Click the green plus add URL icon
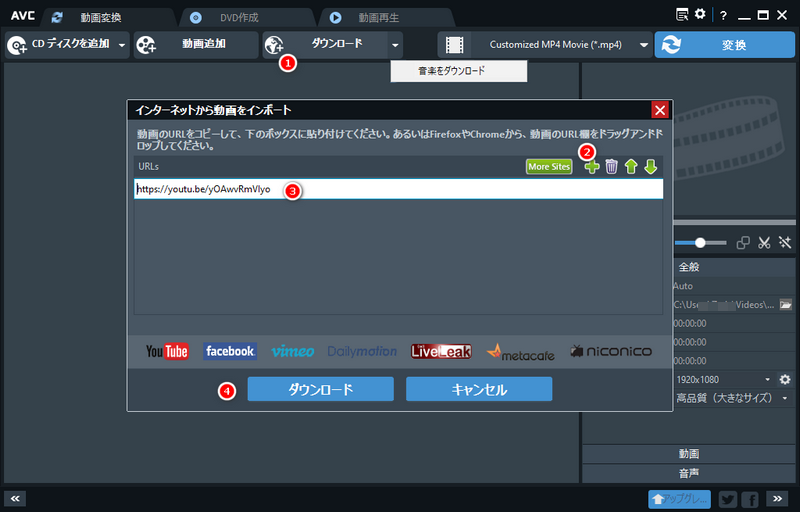Screen dimensions: 800x512 [x=592, y=167]
